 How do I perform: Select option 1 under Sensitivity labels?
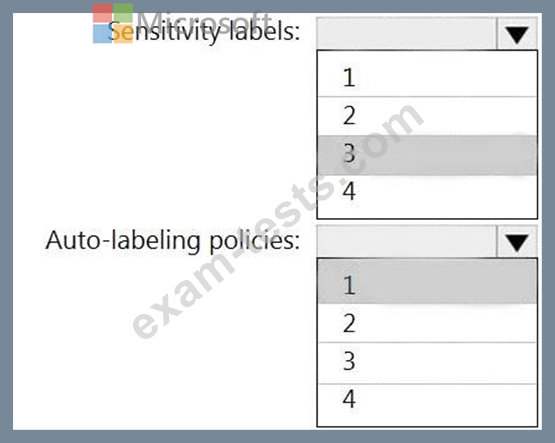pos(427,77)
